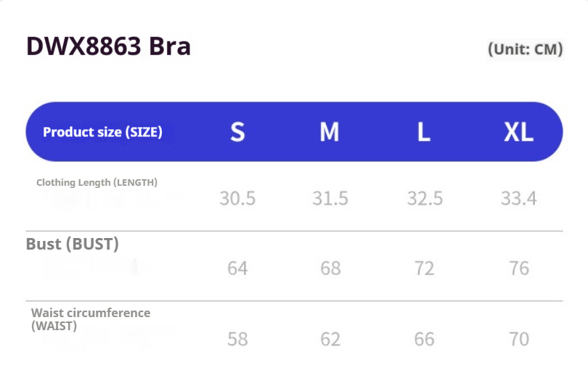Viewport: 588px width, 365px height.
Task: Click the 30.5 length value for S
Action: (237, 198)
